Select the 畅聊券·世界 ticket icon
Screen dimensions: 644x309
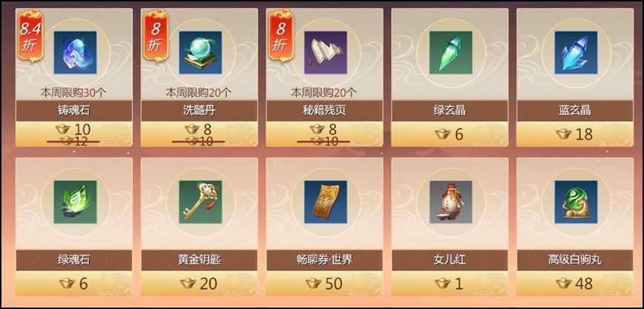(x=326, y=202)
